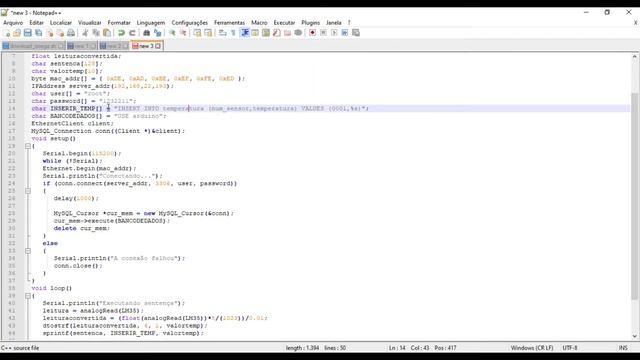This screenshot has height=360, width=640.
Task: Run the macro multiple times icon
Action: pyautogui.click(x=345, y=33)
